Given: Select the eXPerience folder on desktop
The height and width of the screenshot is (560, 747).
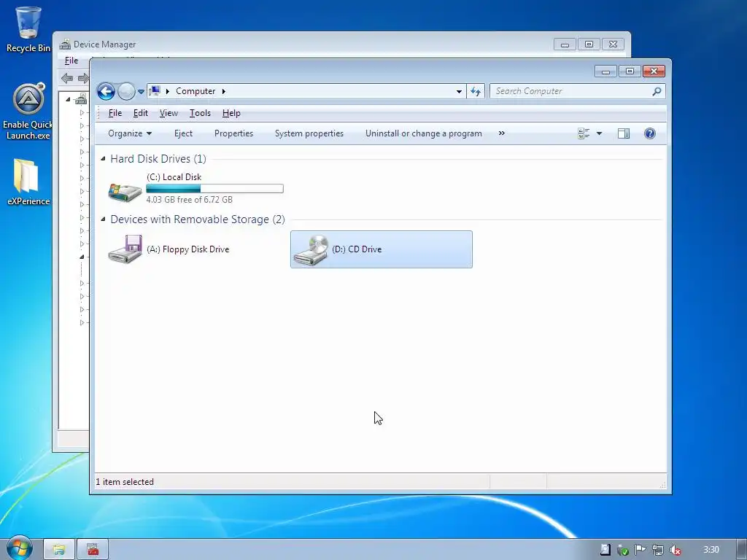Looking at the screenshot, I should (28, 182).
